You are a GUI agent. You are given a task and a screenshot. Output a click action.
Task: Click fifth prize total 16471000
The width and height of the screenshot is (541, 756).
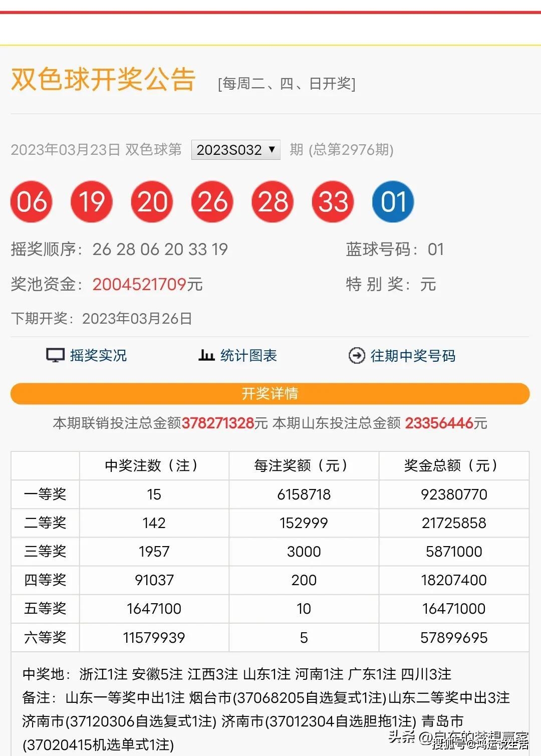click(x=454, y=609)
